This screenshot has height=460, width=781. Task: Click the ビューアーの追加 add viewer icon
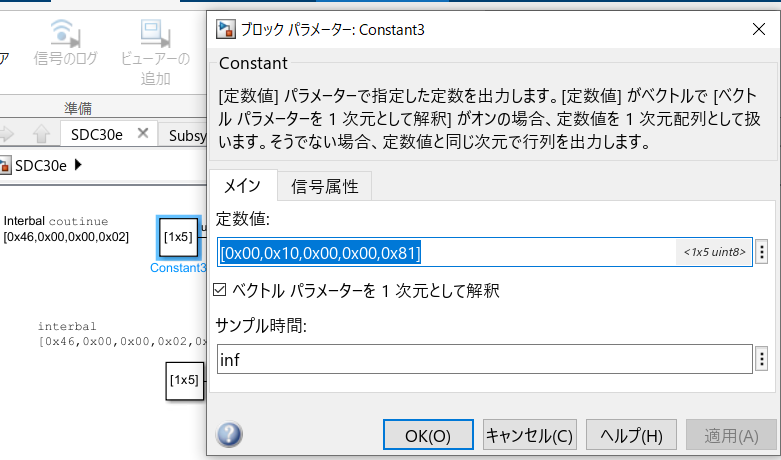pyautogui.click(x=155, y=33)
